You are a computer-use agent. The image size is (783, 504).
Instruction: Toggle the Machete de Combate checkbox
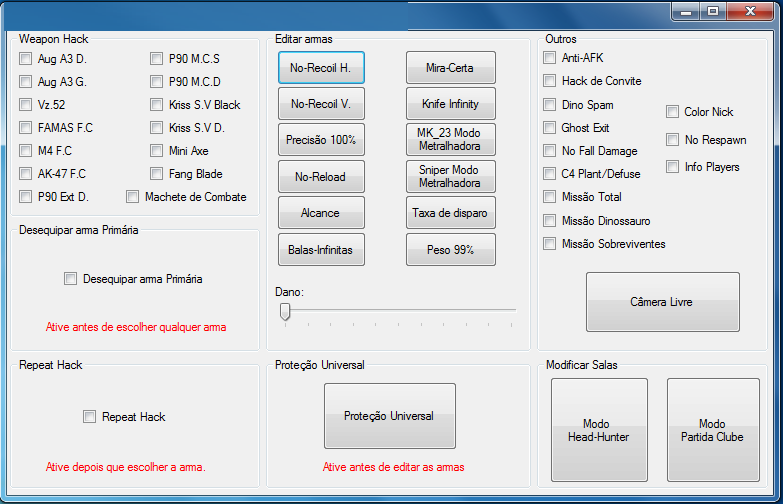[133, 197]
